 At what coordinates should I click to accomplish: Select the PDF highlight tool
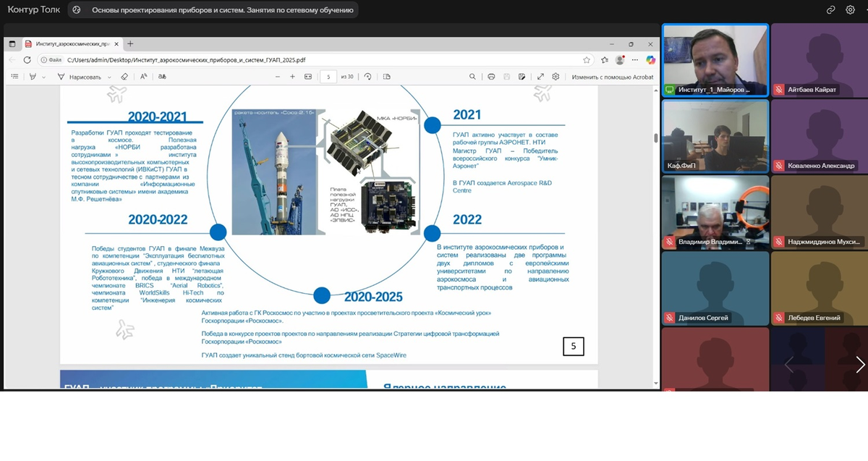(x=33, y=77)
